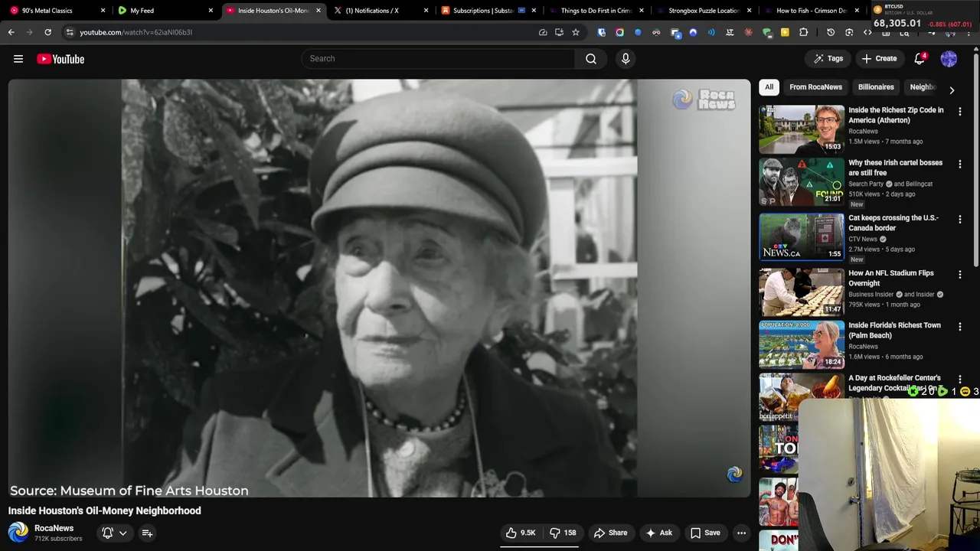Click the Tags button

coord(828,59)
